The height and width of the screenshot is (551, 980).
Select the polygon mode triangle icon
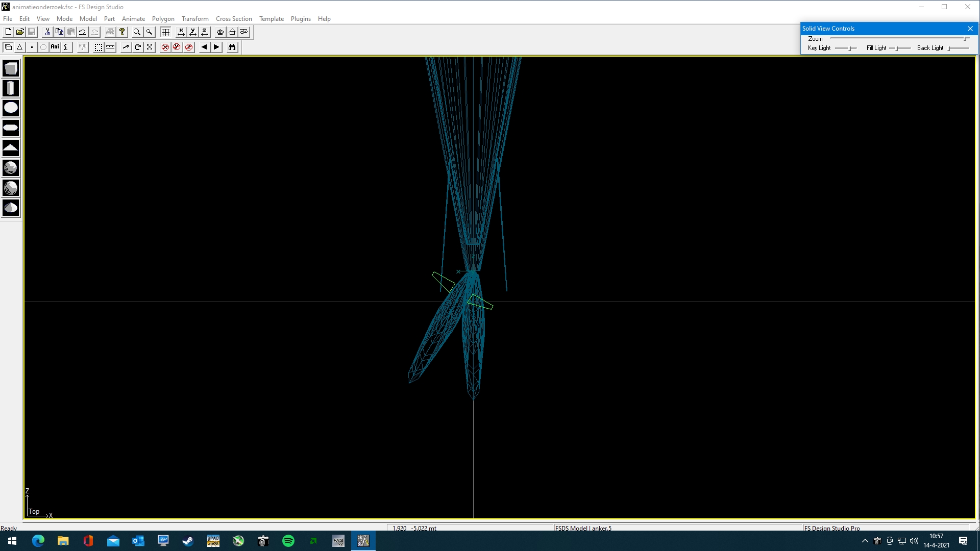pyautogui.click(x=20, y=47)
